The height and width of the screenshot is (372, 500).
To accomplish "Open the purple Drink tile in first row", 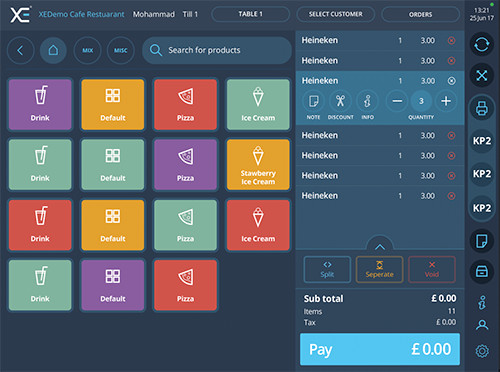I will pos(40,104).
